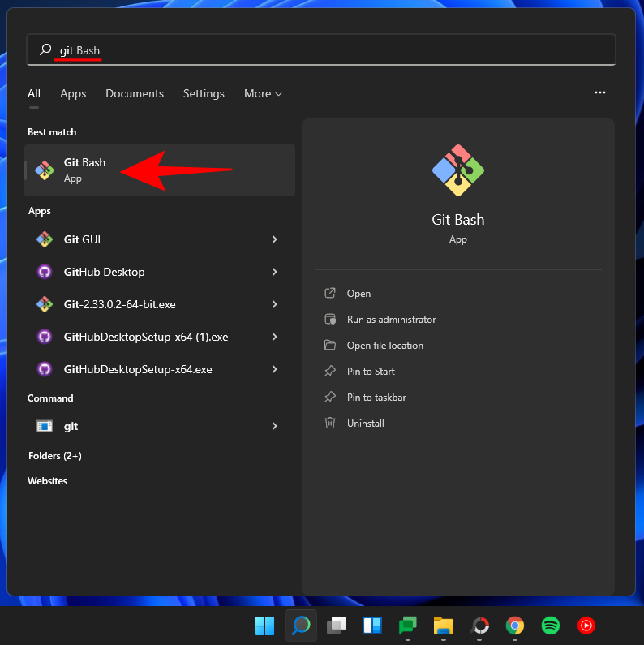Expand Git GUI result chevron
The image size is (644, 645).
coord(274,239)
